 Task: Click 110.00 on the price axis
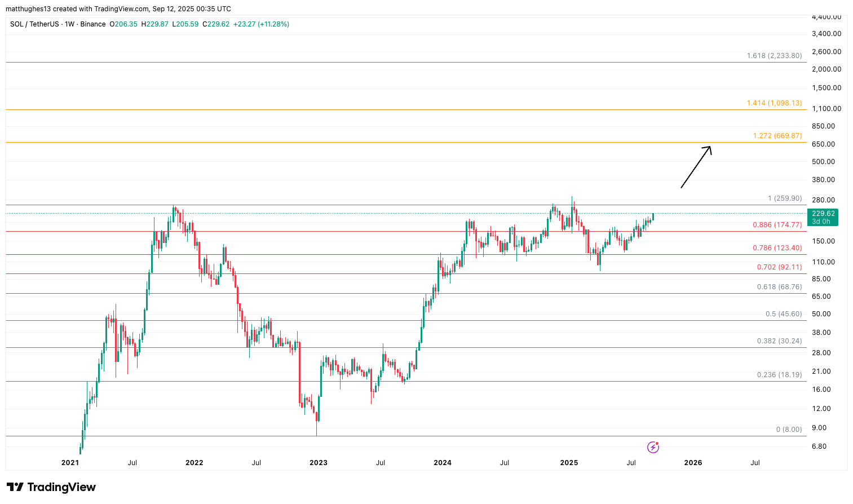[x=824, y=262]
